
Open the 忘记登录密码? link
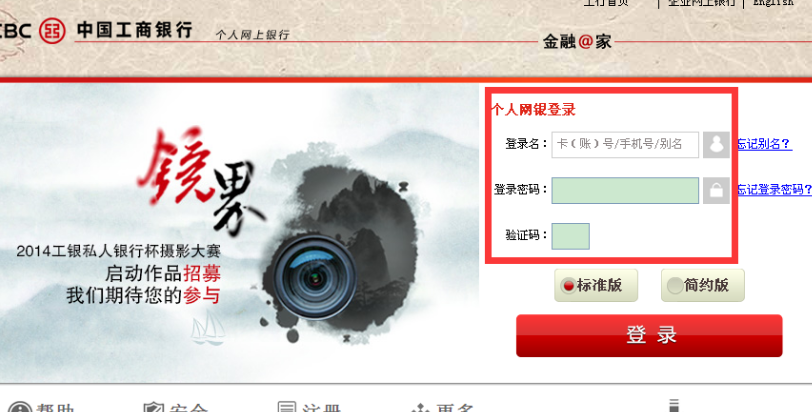point(774,189)
